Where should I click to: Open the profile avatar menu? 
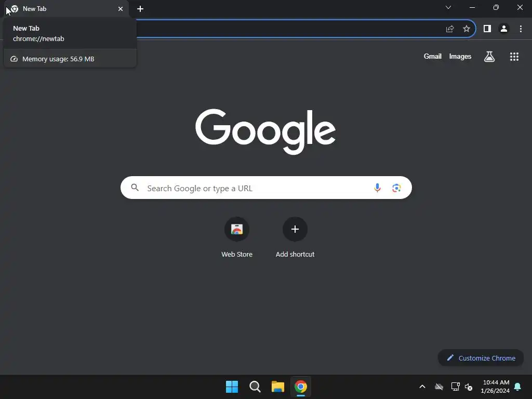pos(504,29)
